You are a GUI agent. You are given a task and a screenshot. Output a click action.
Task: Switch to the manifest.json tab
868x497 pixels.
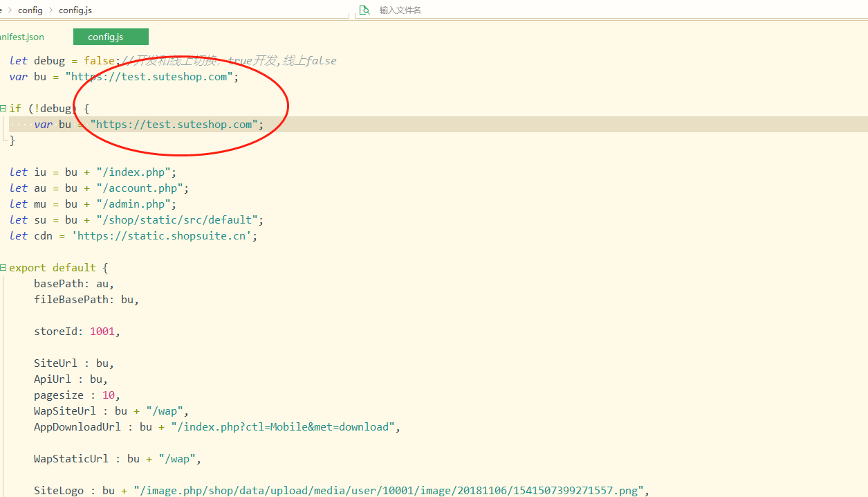tap(21, 37)
